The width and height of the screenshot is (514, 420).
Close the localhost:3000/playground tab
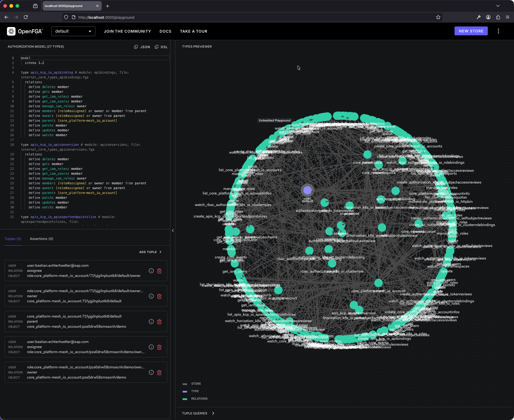click(97, 6)
